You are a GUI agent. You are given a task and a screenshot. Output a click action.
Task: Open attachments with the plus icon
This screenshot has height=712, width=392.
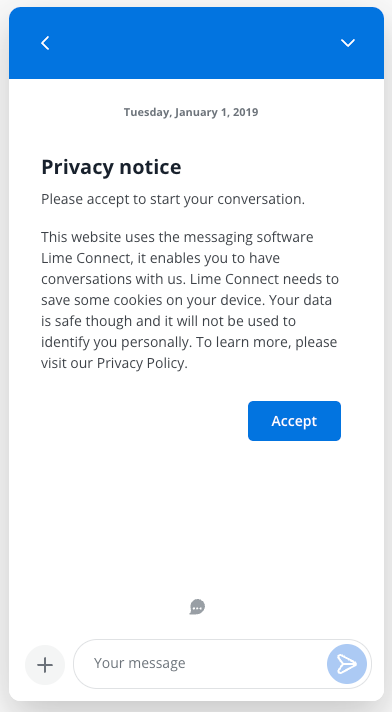tap(45, 665)
